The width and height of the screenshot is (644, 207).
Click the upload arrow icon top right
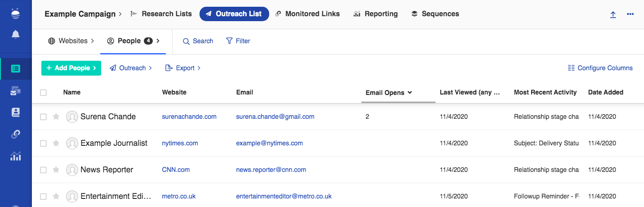click(613, 14)
